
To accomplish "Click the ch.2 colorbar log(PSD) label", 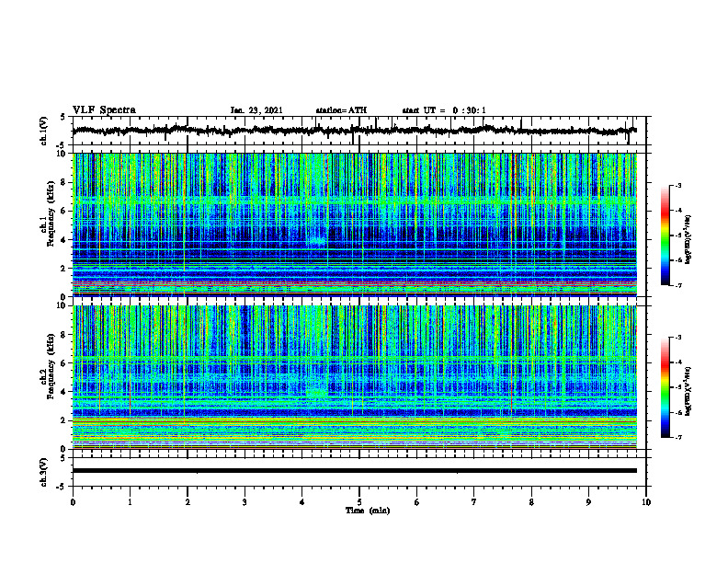I will (x=688, y=391).
